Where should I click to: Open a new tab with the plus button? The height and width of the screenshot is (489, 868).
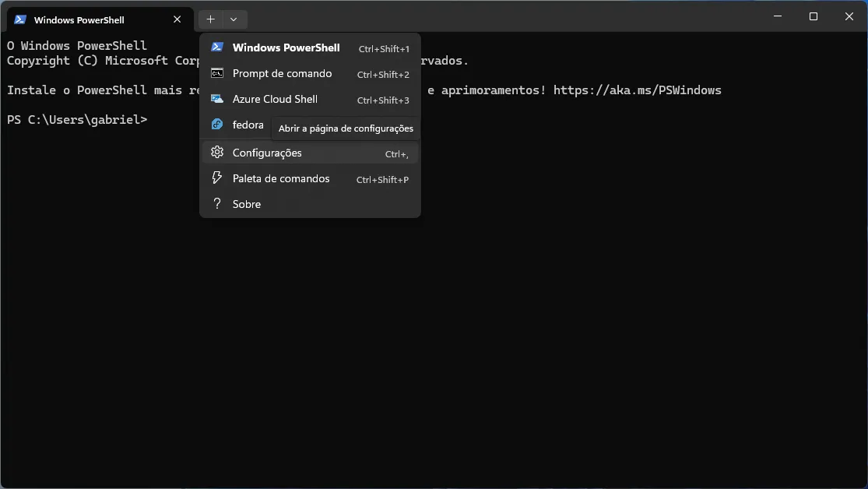click(x=210, y=19)
